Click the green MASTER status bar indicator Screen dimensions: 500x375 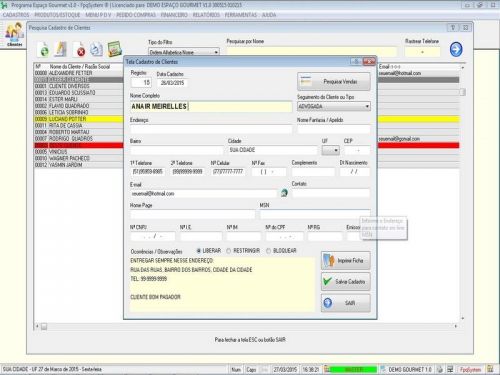point(353,369)
